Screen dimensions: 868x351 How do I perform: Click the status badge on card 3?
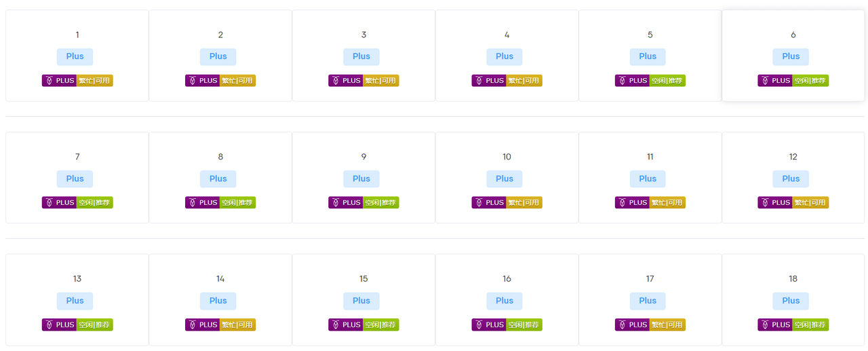(x=363, y=81)
